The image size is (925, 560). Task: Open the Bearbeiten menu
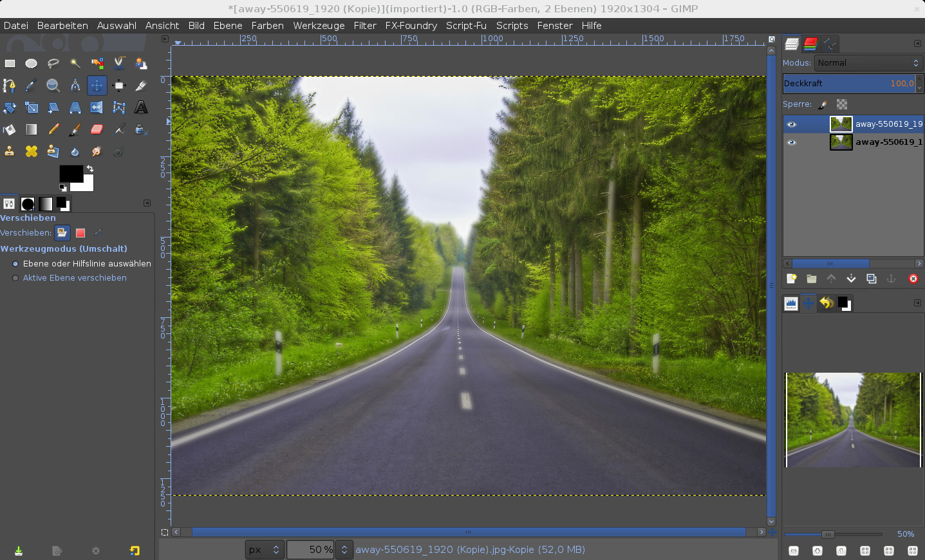pos(62,26)
